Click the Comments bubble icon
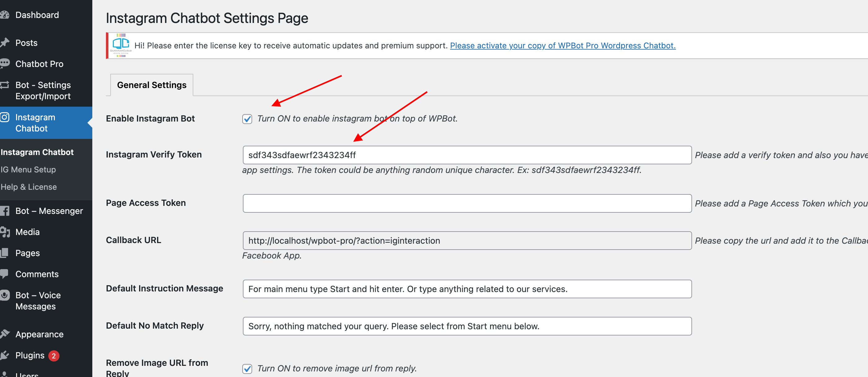This screenshot has width=868, height=377. [4, 274]
